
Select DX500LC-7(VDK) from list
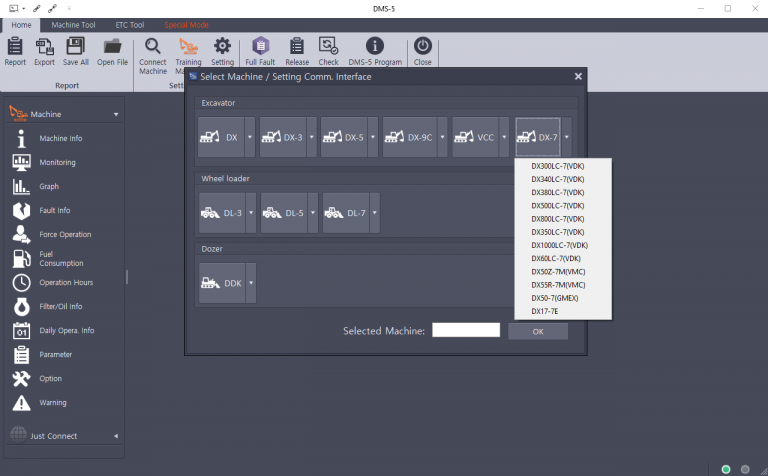tap(558, 206)
